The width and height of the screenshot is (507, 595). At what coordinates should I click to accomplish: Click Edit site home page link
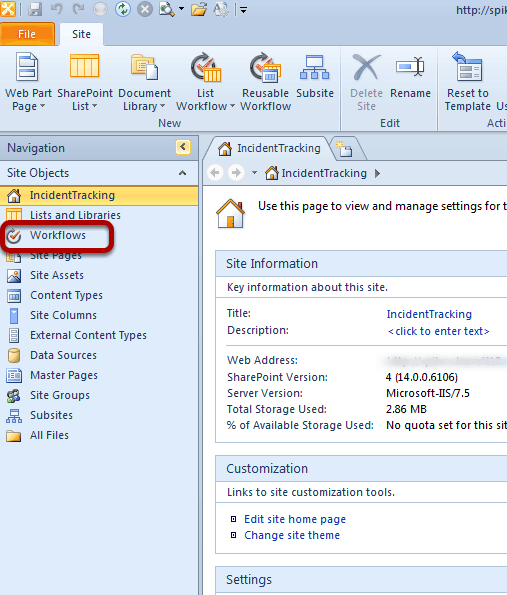(x=295, y=519)
